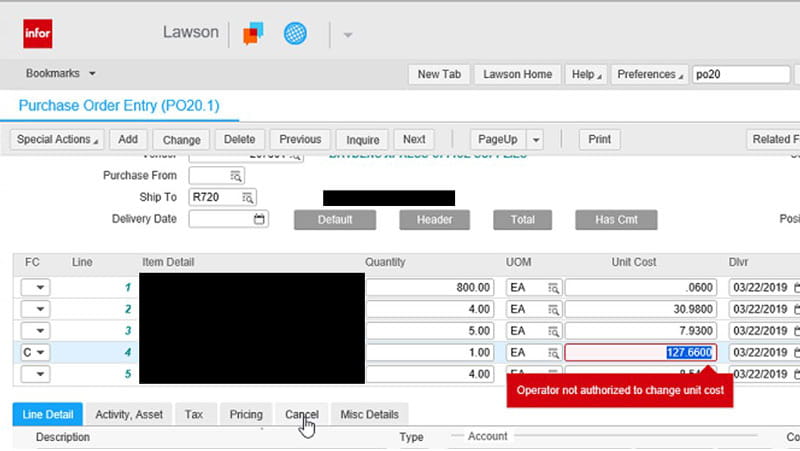Click the unit cost field showing 7.9300
Screen dimensions: 800x451
click(640, 331)
